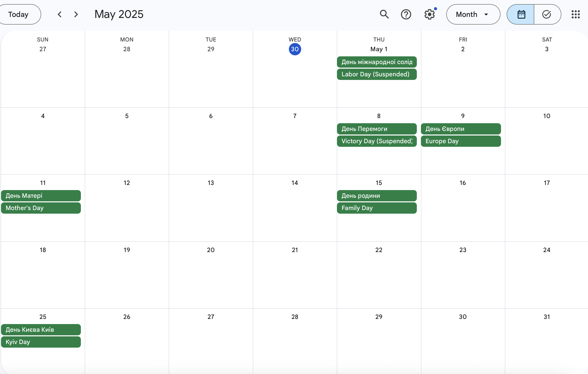Click date number 20 in calendar
This screenshot has height=374, width=588.
211,250
